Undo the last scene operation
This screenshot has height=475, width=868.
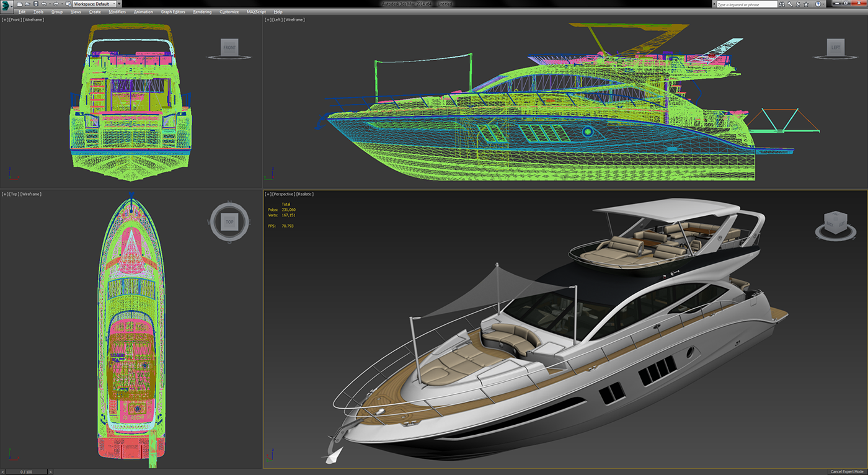coord(44,4)
